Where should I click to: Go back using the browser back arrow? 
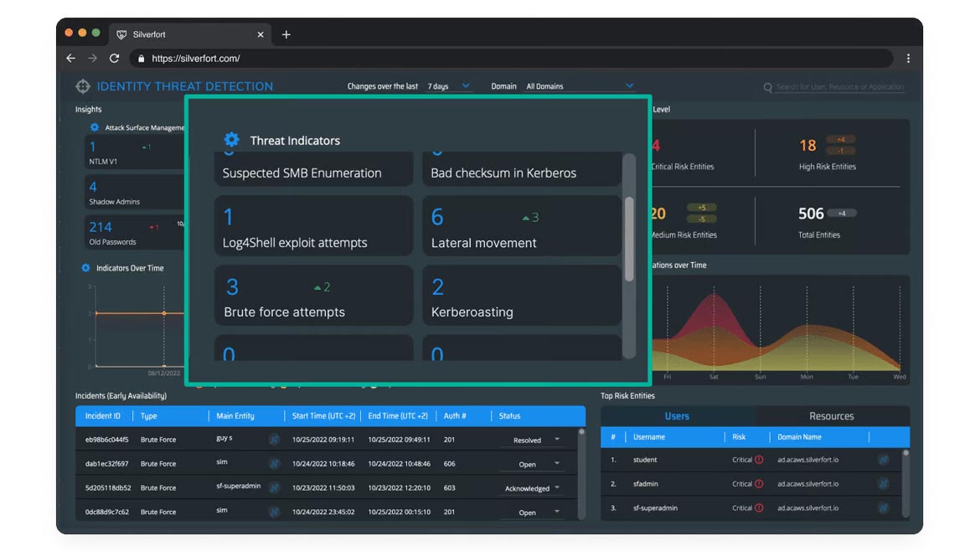click(x=71, y=59)
